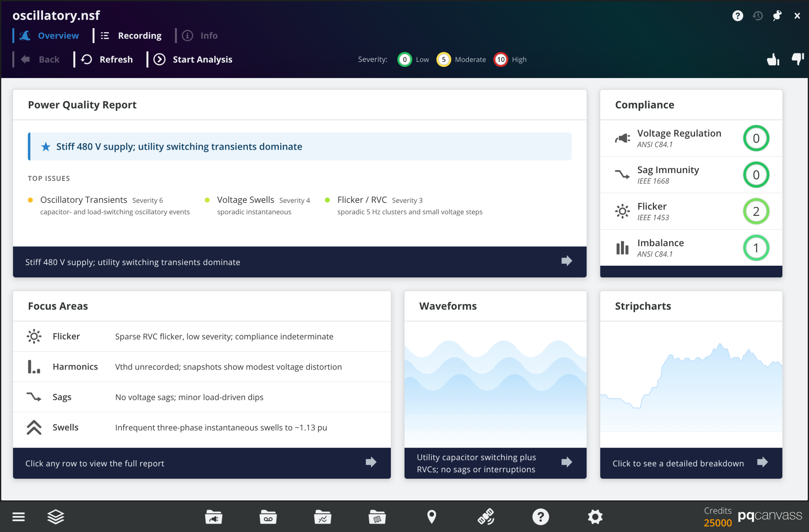Click the thumbs down feedback icon
This screenshot has height=532, width=809.
[x=797, y=59]
